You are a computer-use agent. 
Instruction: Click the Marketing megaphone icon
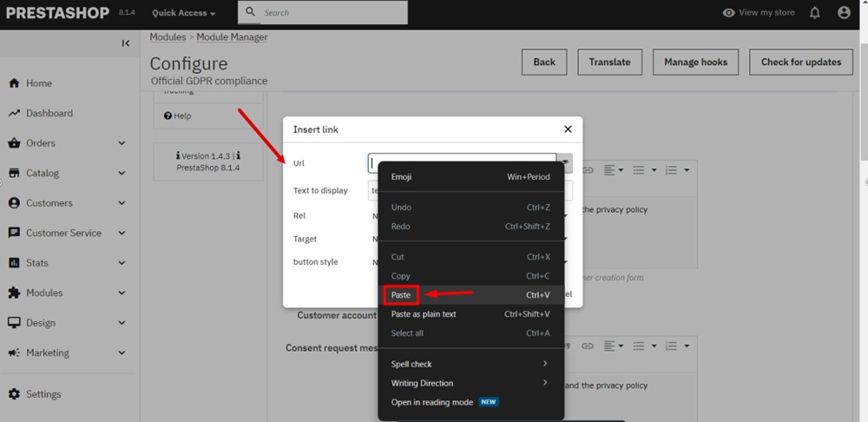tap(15, 353)
